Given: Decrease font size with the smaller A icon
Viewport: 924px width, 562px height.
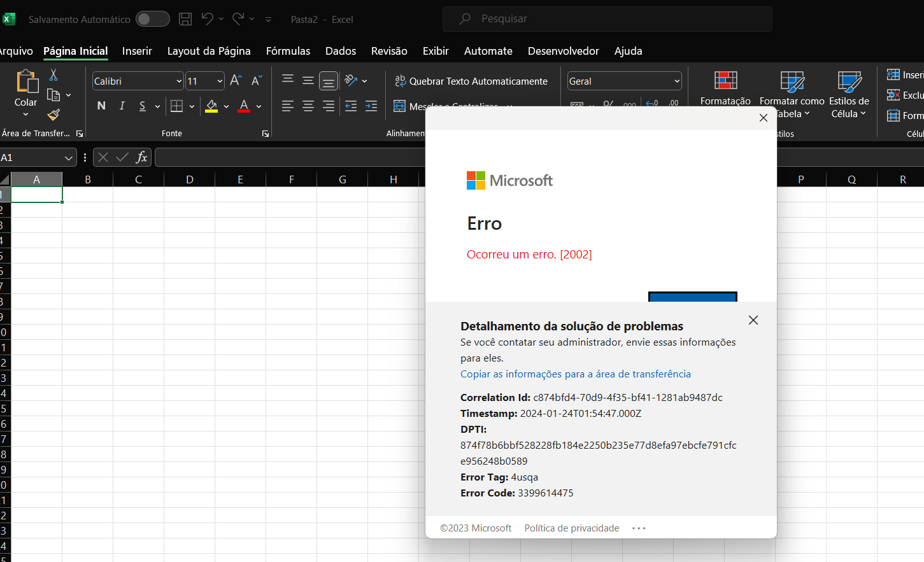Looking at the screenshot, I should coord(257,80).
